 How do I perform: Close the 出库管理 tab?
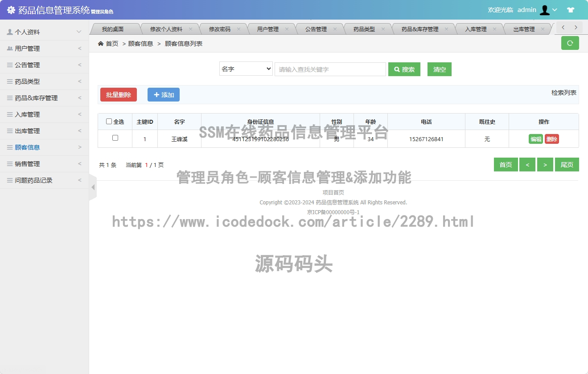pyautogui.click(x=543, y=29)
